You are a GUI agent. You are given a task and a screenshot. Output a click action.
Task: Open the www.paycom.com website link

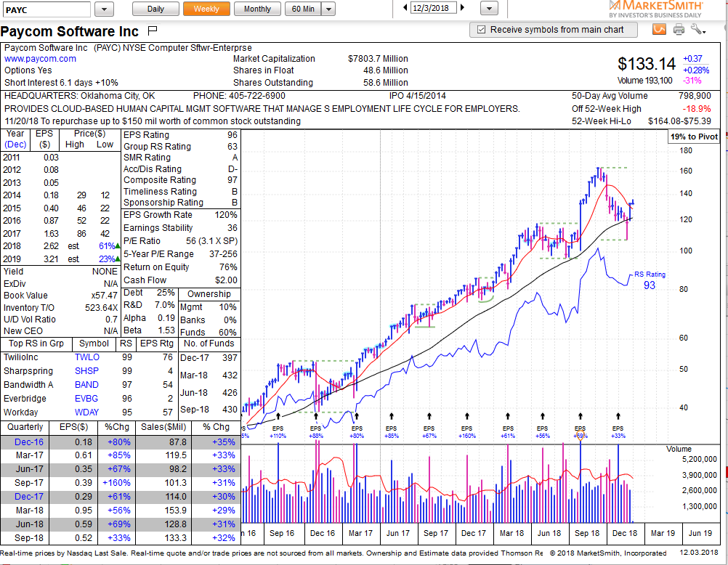click(x=41, y=59)
